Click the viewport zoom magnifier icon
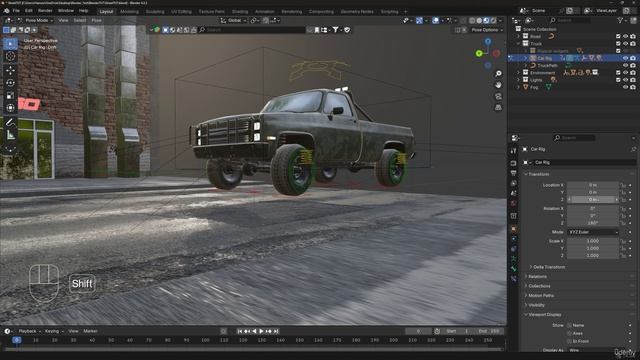Viewport: 640px width, 360px height. tap(498, 74)
